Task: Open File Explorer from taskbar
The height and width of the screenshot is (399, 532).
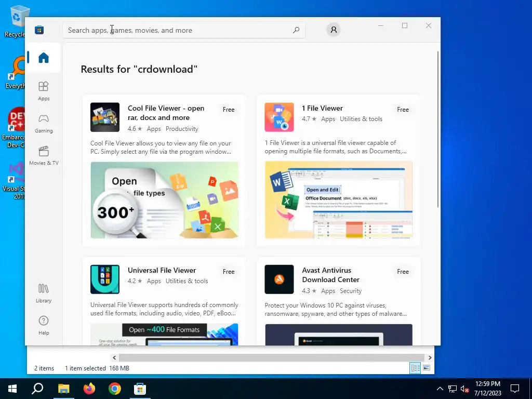Action: (63, 389)
